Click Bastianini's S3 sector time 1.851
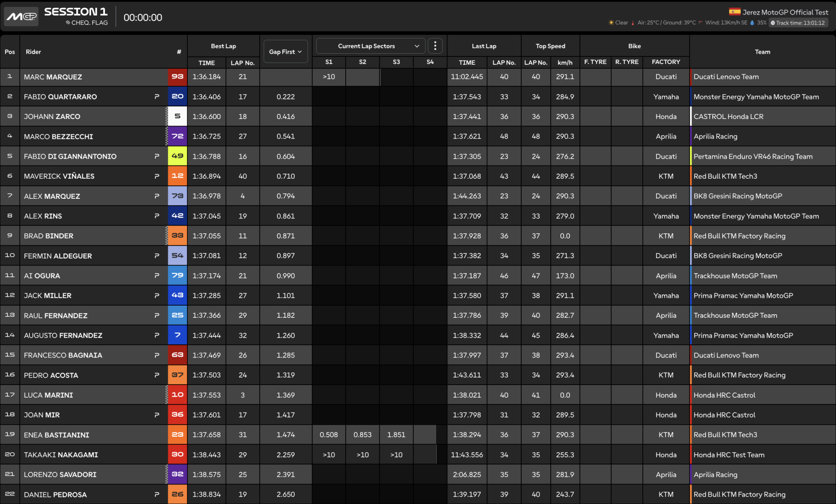The width and height of the screenshot is (836, 504). (x=396, y=434)
